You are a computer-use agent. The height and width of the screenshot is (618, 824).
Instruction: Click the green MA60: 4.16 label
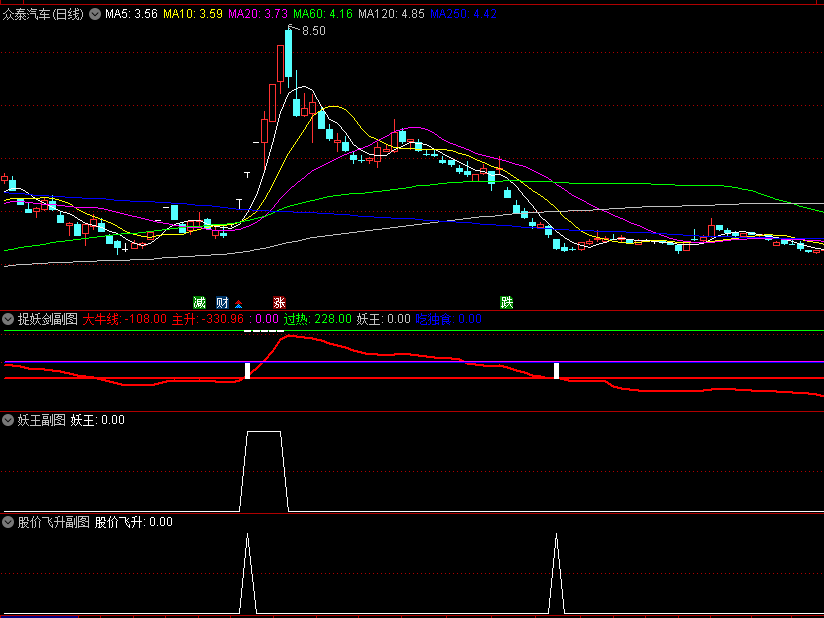pyautogui.click(x=323, y=14)
